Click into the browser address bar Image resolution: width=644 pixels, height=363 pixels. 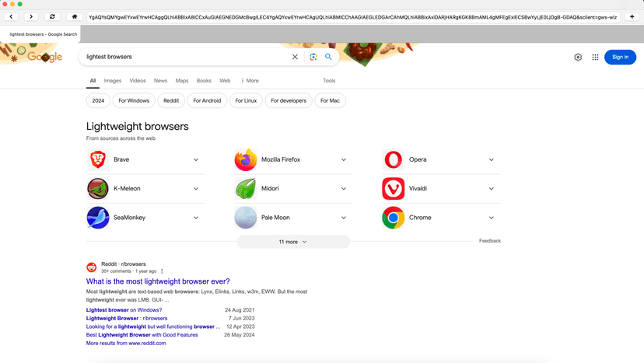352,16
